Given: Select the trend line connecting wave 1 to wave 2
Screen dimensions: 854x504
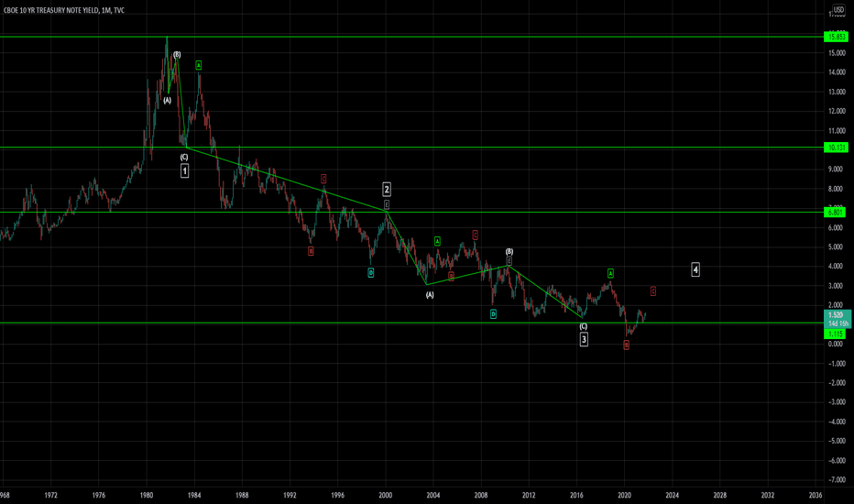Looking at the screenshot, I should coord(286,178).
